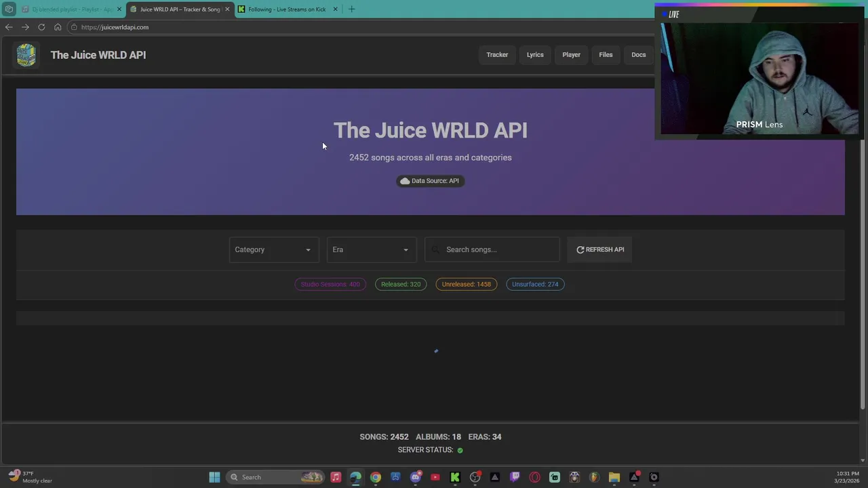The height and width of the screenshot is (488, 868).
Task: Open the browser workspaces icon
Action: click(9, 9)
